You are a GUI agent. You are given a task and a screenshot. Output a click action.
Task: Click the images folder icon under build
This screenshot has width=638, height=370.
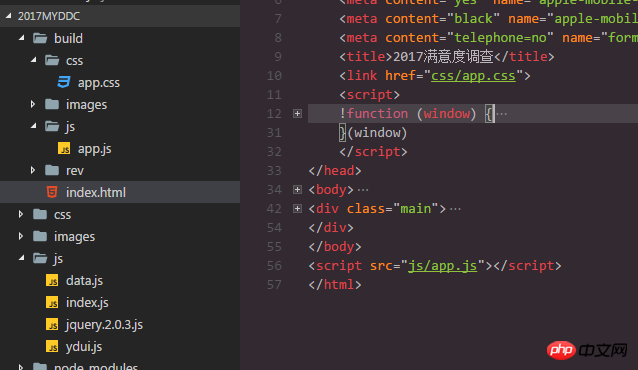[52, 104]
